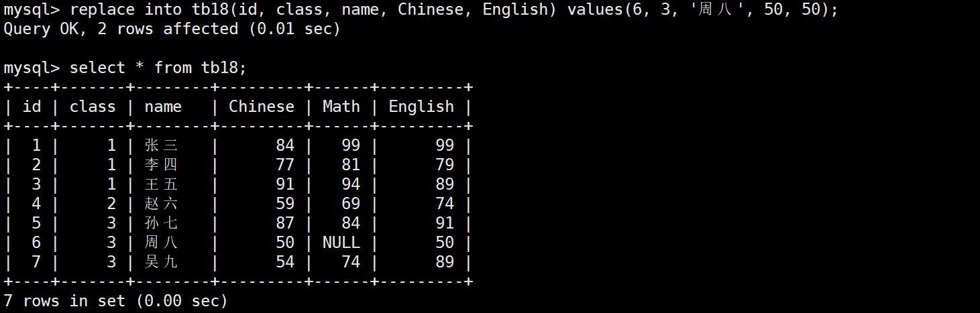
Task: Click Chinese score 50 in 周八 table row
Action: 285,243
